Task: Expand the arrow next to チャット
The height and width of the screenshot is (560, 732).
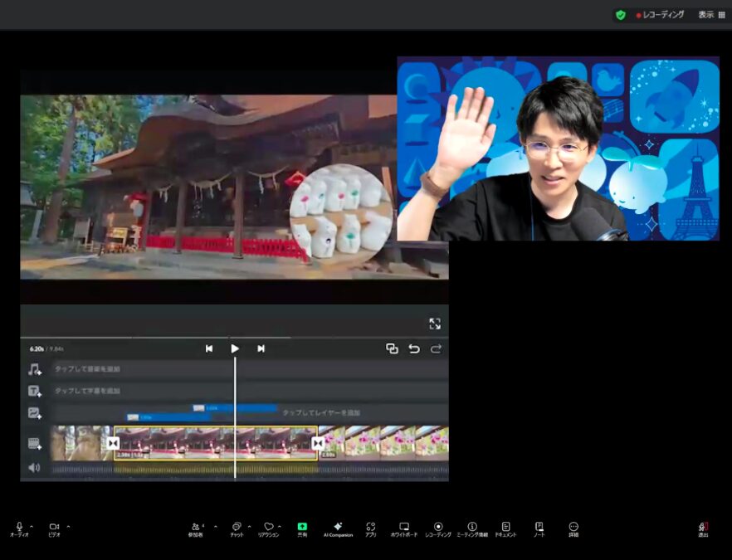Action: [x=249, y=526]
